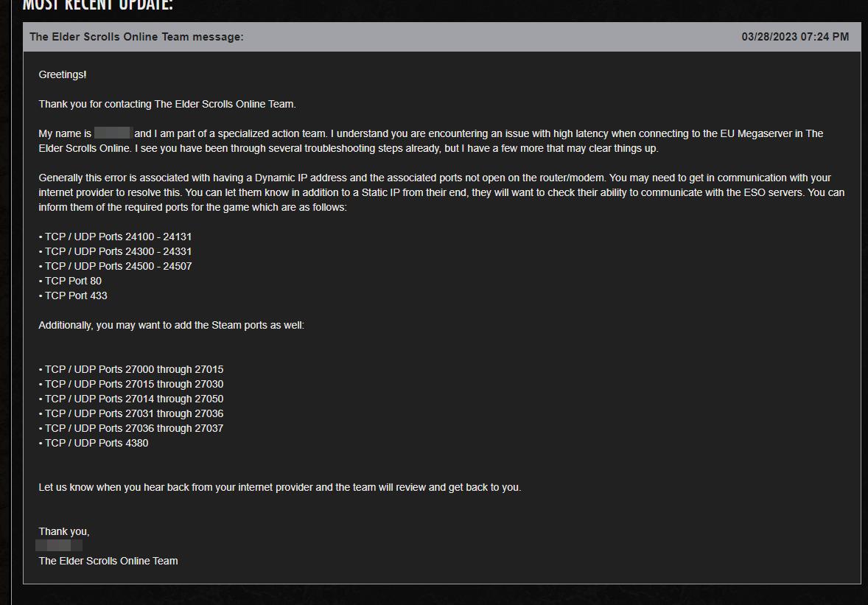Click the 'TCP Port 80' bullet
The image size is (868, 605).
pyautogui.click(x=70, y=281)
